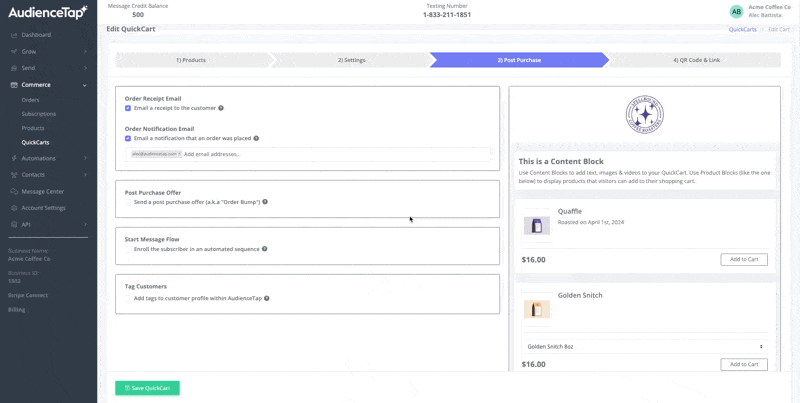
Task: Open QuickCarts in the sidebar
Action: (35, 143)
